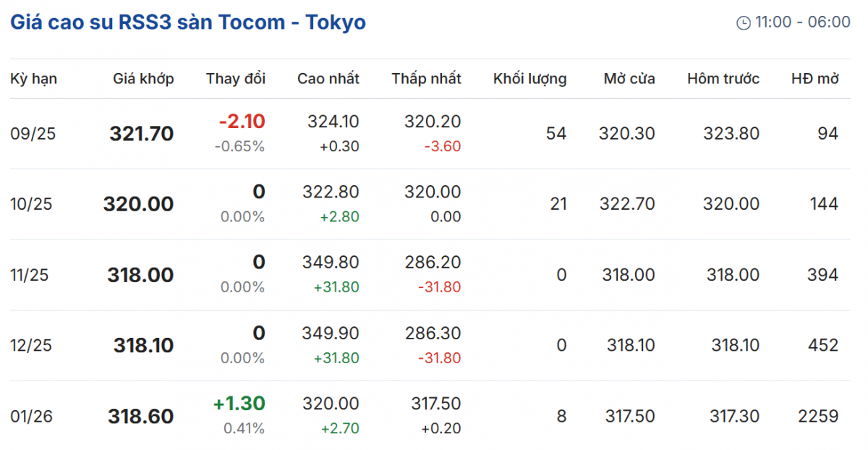Click the HĐ mở column header
868x450 pixels.
[815, 79]
